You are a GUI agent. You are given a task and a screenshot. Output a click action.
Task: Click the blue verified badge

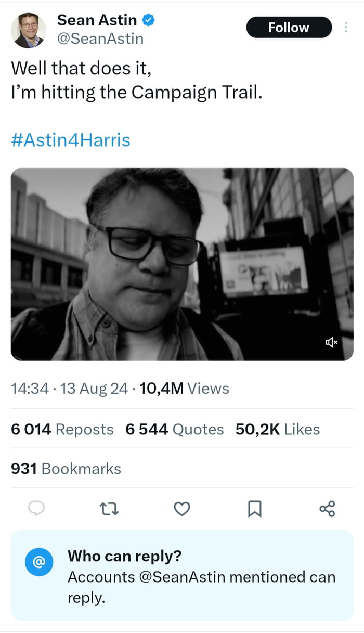coord(149,20)
